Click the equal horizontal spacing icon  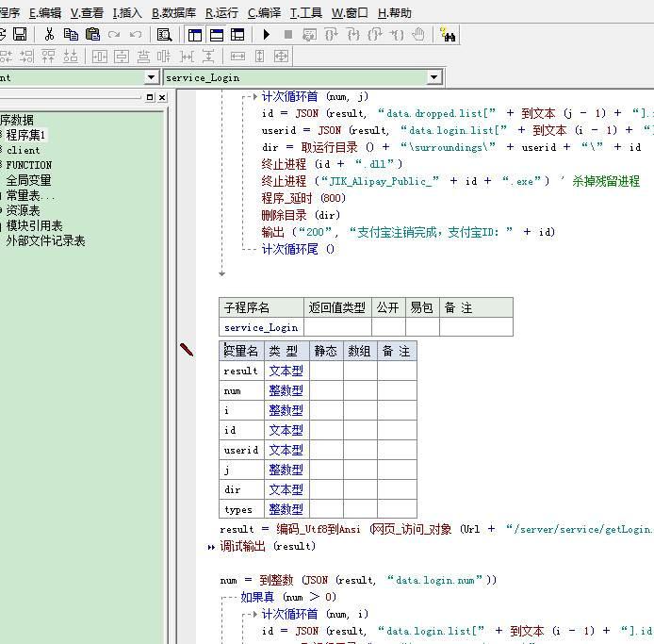click(x=187, y=56)
